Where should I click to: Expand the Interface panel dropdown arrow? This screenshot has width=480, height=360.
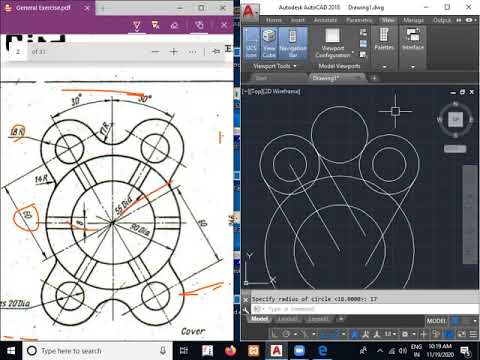click(413, 67)
